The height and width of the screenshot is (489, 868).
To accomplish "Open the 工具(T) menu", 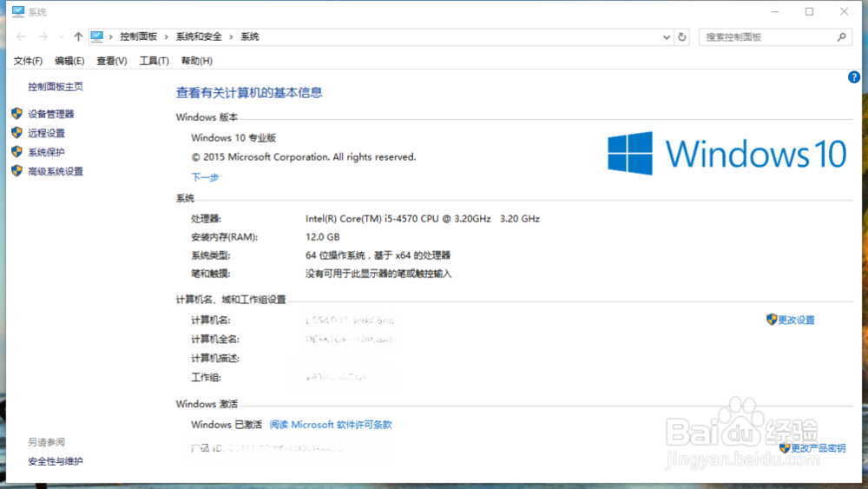I will (x=154, y=61).
